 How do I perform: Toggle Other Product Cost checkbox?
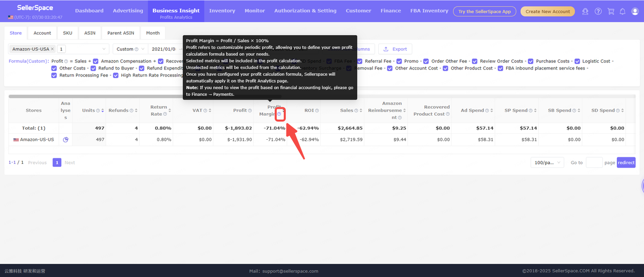446,68
